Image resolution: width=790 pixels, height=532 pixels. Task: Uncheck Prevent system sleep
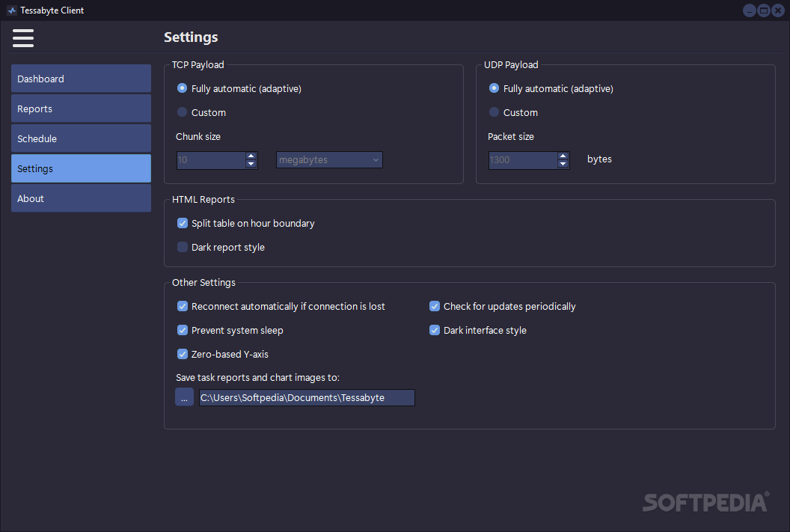(x=182, y=330)
